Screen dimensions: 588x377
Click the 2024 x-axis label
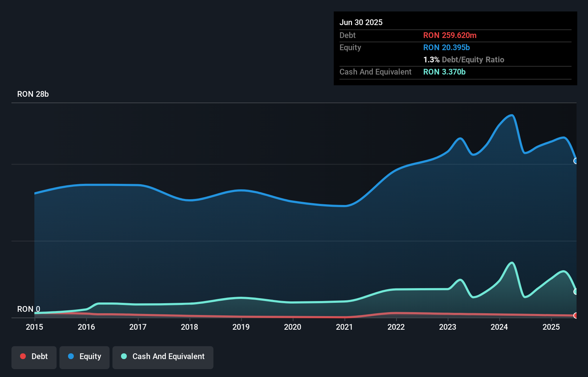click(499, 327)
